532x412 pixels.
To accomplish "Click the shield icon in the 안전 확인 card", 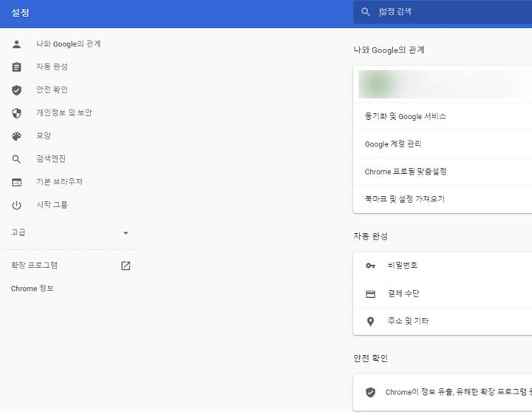I will [x=370, y=392].
